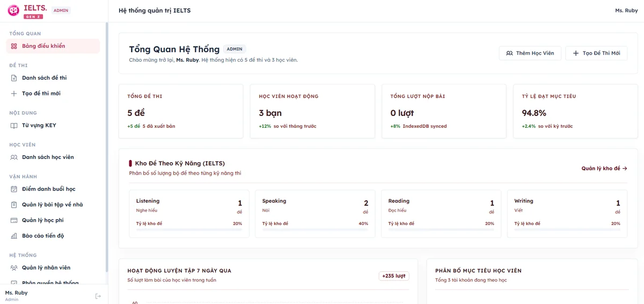Go to Từ vựng KEY page
The image size is (644, 304).
pos(53,126)
